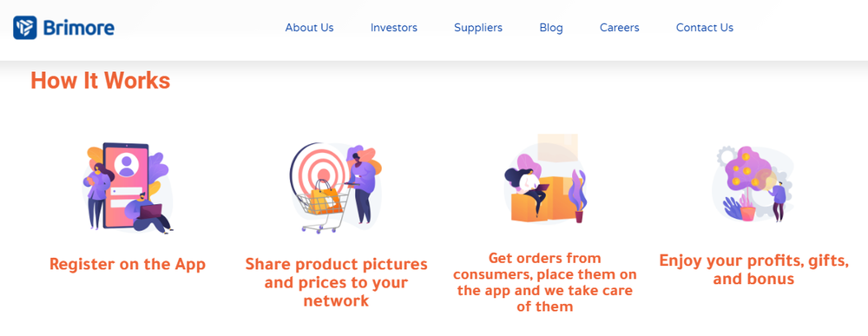Click the How It Works heading
The width and height of the screenshot is (868, 336).
point(100,81)
